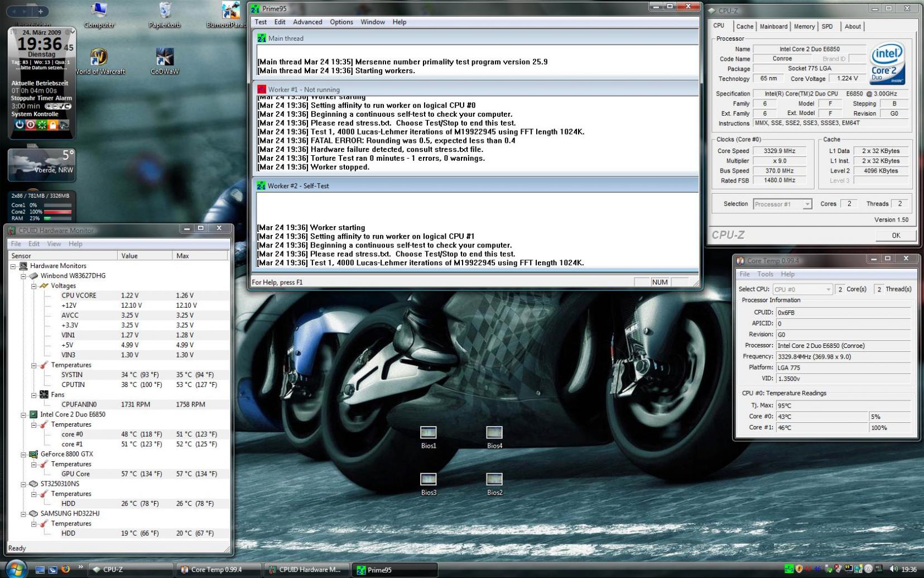This screenshot has height=578, width=924.
Task: Click the Intel Core 2 Duo E6850 processor icon
Action: tap(33, 414)
